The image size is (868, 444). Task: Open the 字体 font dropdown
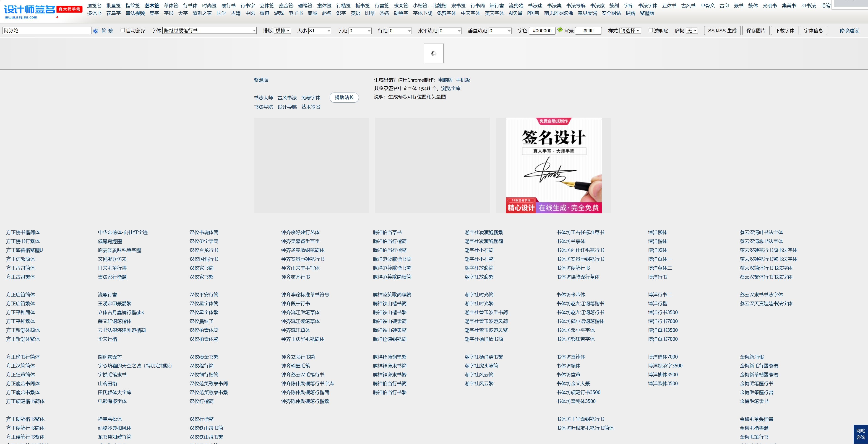coord(209,31)
